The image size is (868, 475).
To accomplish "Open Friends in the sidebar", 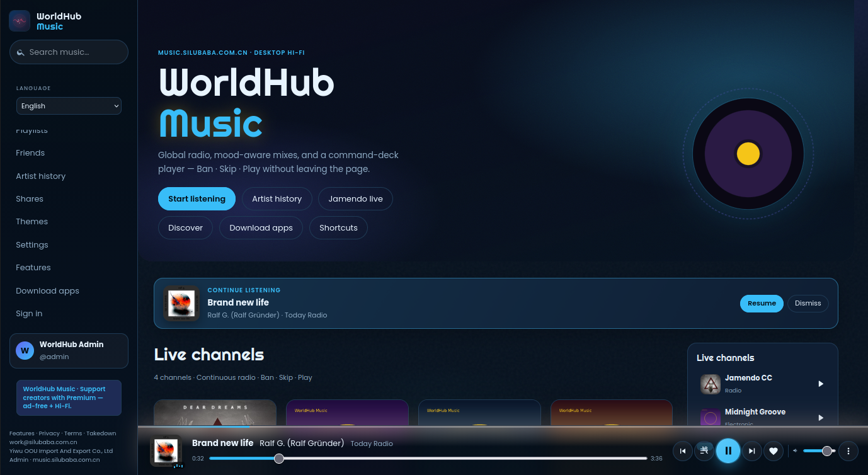I will (x=30, y=152).
